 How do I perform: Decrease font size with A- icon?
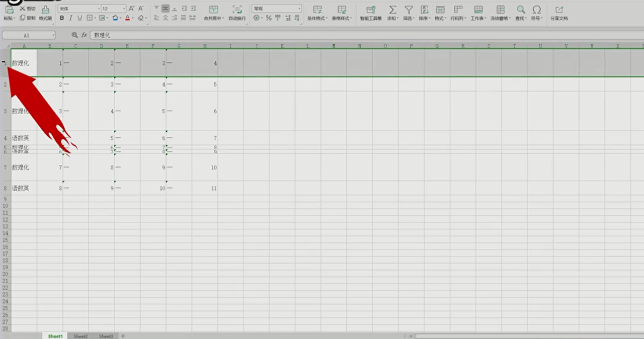pyautogui.click(x=141, y=9)
